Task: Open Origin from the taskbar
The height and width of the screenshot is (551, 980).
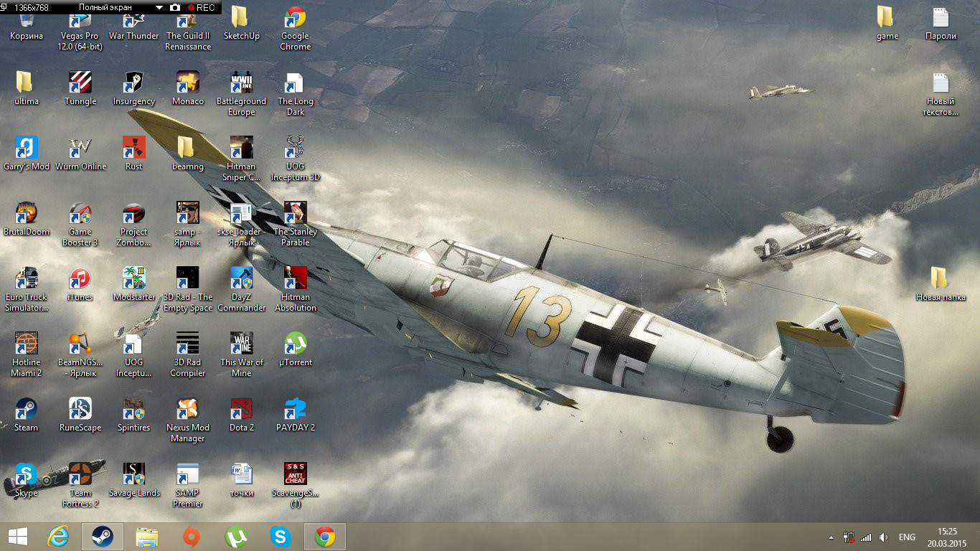Action: point(191,537)
